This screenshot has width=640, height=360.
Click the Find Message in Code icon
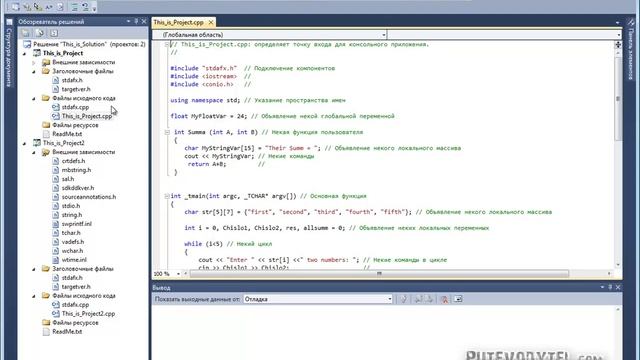click(403, 299)
